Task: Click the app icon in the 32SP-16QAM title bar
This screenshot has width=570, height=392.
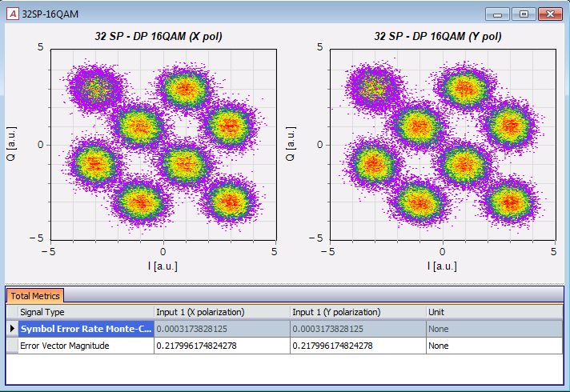Action: tap(11, 13)
